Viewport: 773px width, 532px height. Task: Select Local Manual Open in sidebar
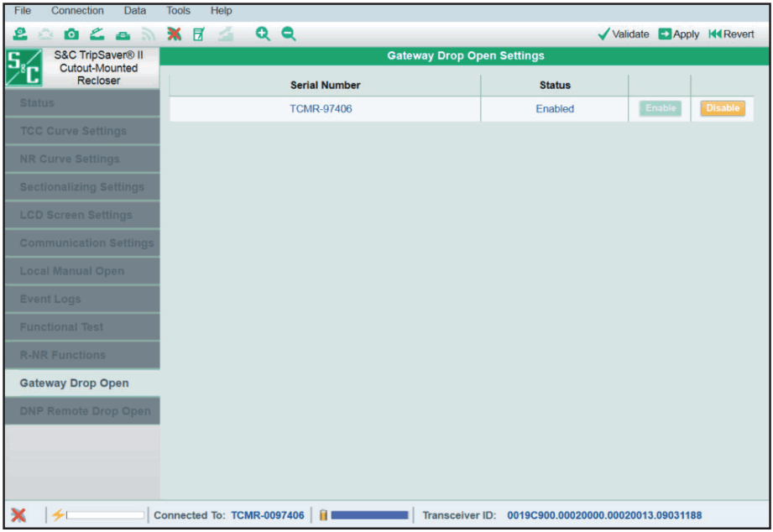(x=82, y=271)
